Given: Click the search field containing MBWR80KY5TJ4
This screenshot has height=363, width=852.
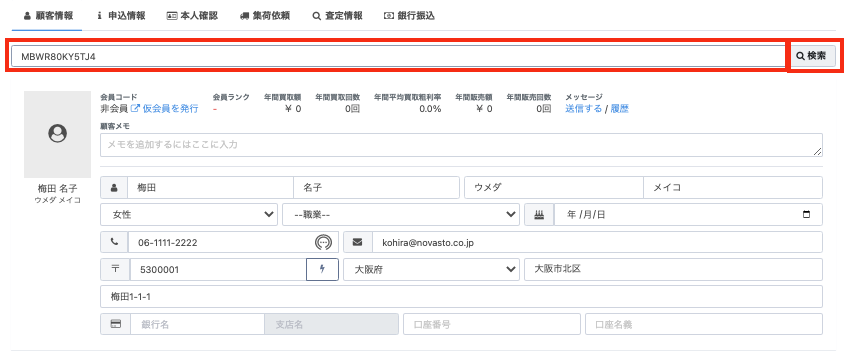Looking at the screenshot, I should [x=398, y=56].
